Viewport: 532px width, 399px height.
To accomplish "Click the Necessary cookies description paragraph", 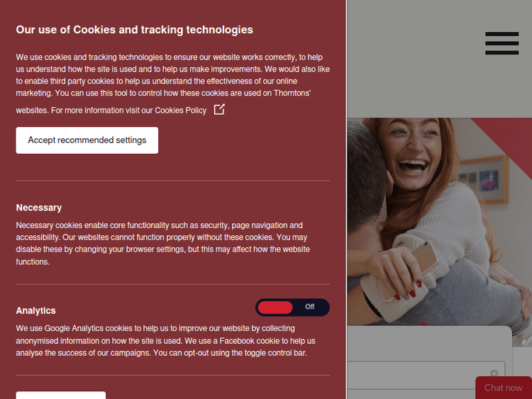I will [x=163, y=243].
